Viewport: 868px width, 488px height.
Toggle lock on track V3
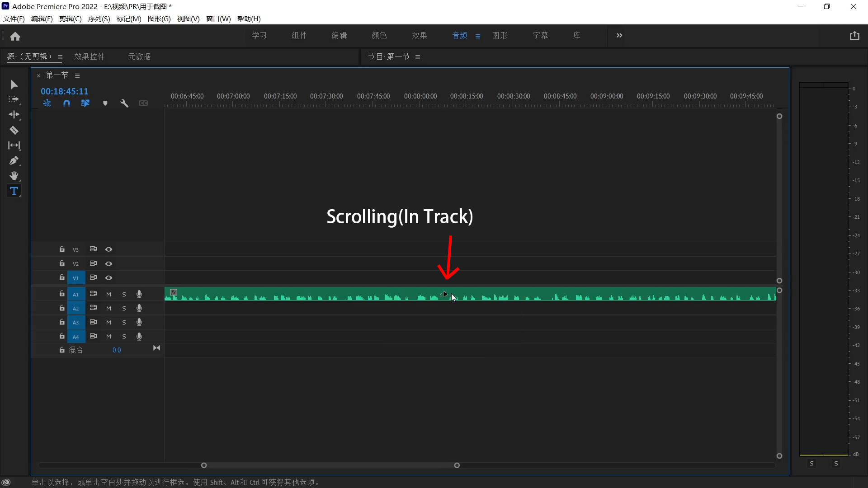[x=62, y=249]
